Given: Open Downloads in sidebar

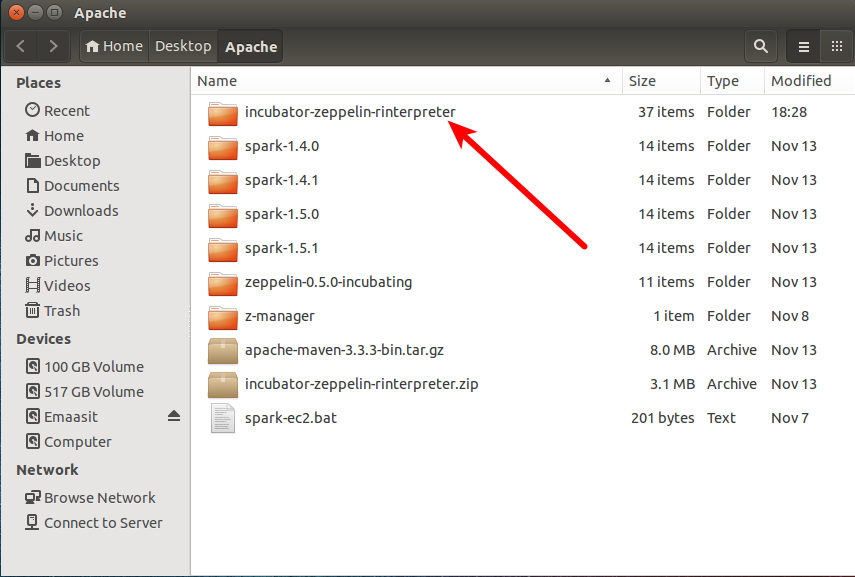Looking at the screenshot, I should pos(71,211).
